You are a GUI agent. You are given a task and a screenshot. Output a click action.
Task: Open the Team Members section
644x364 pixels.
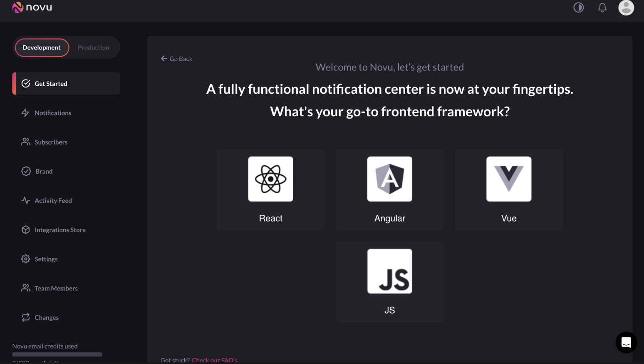pos(56,288)
